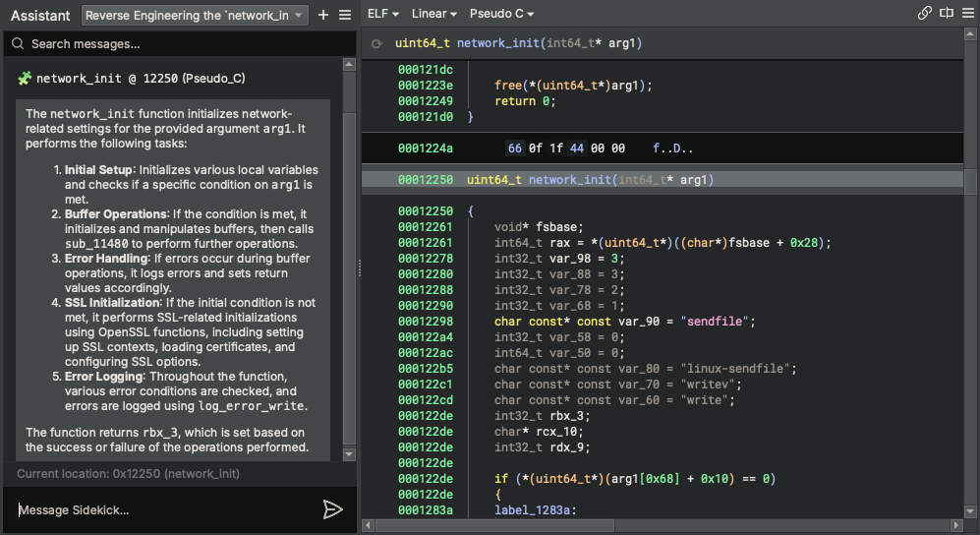Click the "linux-sendfile" string literal

[735, 369]
